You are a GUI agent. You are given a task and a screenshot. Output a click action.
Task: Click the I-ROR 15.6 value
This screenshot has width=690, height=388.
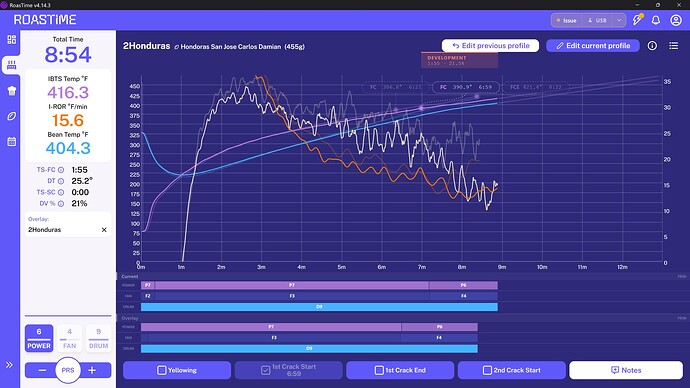coord(68,120)
